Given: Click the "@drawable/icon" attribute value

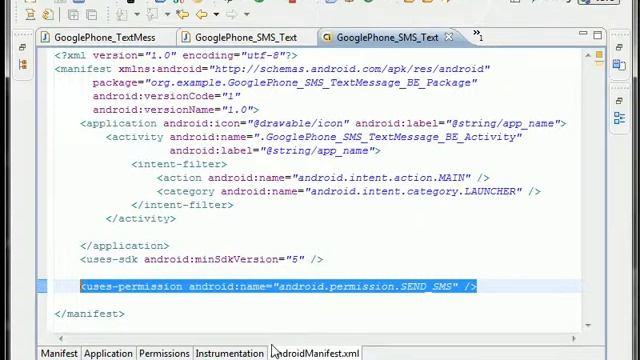Looking at the screenshot, I should (298, 123).
